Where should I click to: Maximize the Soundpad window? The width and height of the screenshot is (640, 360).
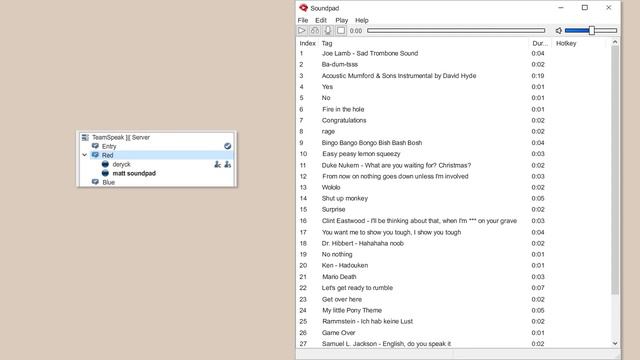click(x=584, y=7)
